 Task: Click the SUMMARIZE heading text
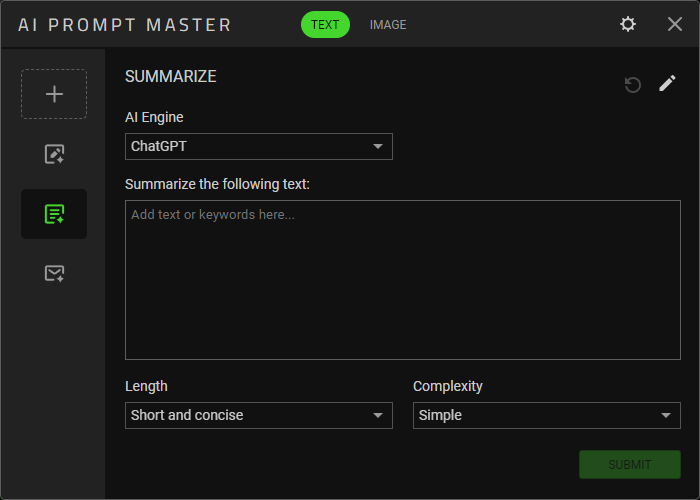pyautogui.click(x=170, y=76)
